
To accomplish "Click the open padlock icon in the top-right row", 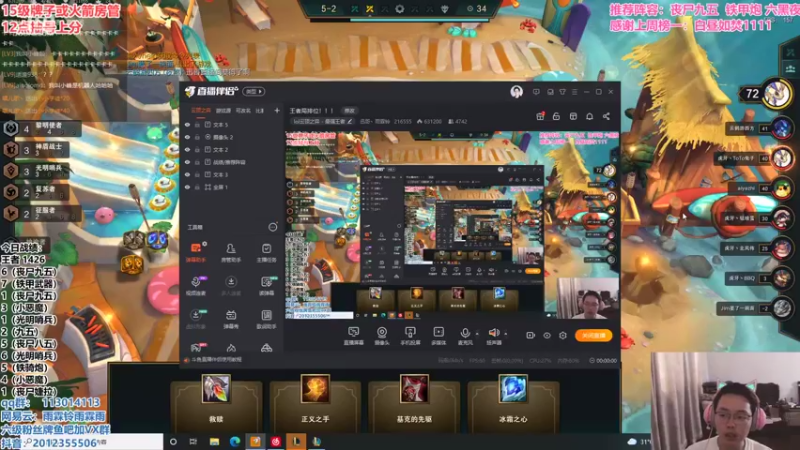I will pos(556,116).
